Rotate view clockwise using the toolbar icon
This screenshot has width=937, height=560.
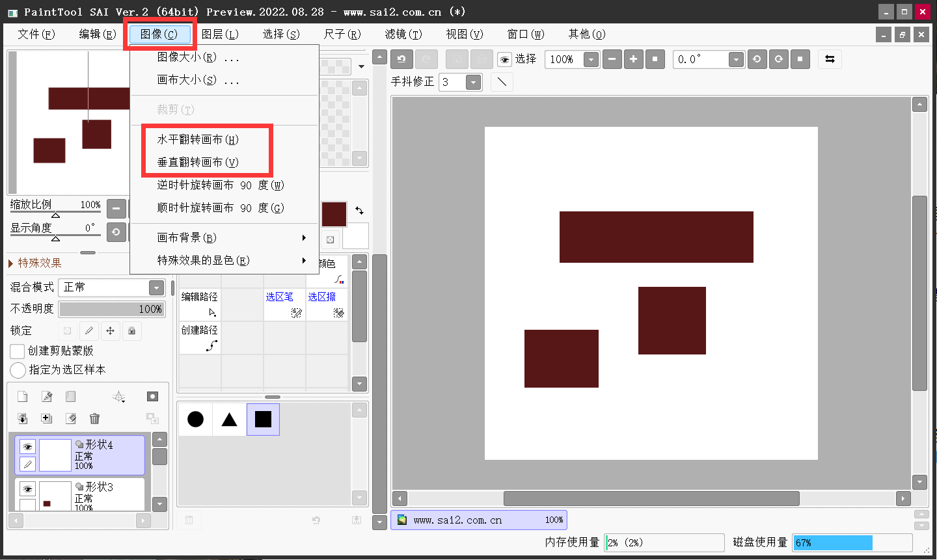[x=778, y=59]
